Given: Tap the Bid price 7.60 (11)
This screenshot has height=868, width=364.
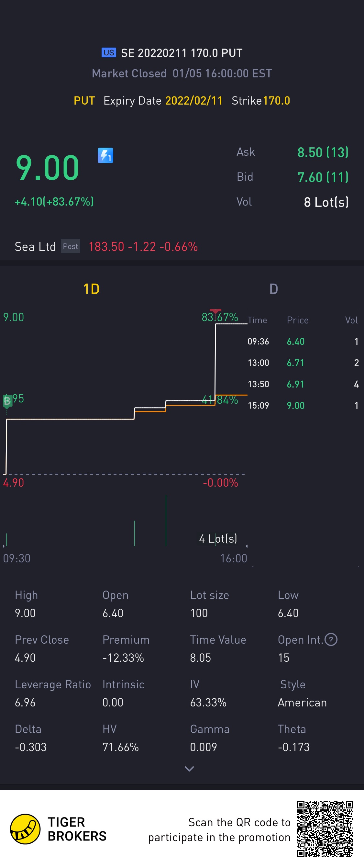Looking at the screenshot, I should pyautogui.click(x=323, y=177).
